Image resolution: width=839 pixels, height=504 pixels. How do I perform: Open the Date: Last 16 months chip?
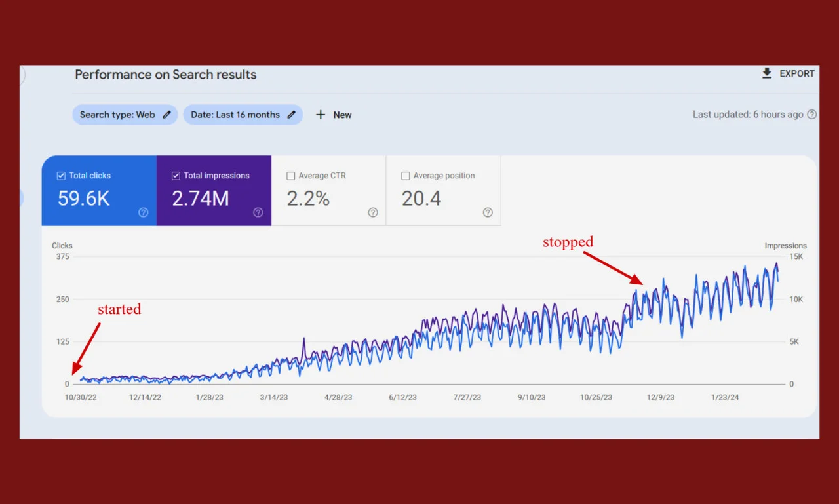[x=235, y=115]
